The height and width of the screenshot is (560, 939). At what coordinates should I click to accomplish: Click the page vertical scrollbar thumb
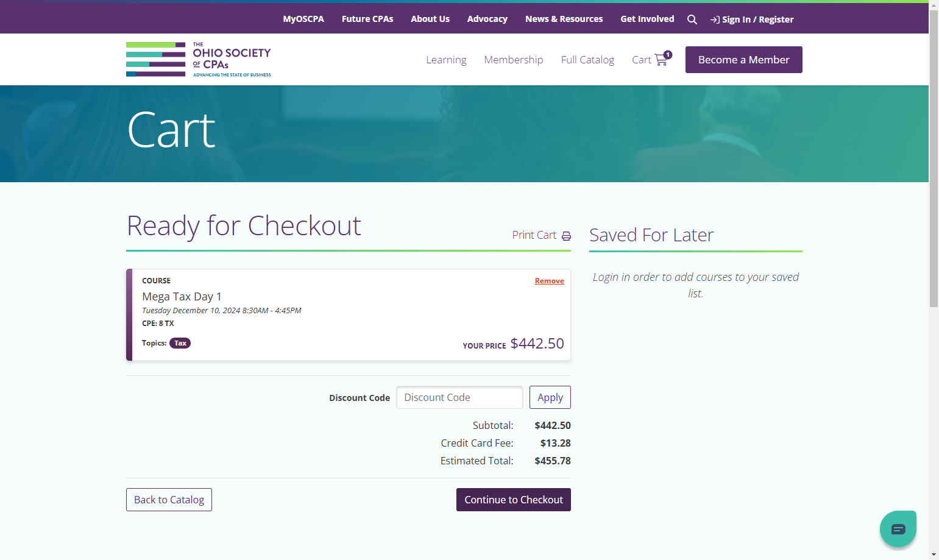(934, 158)
